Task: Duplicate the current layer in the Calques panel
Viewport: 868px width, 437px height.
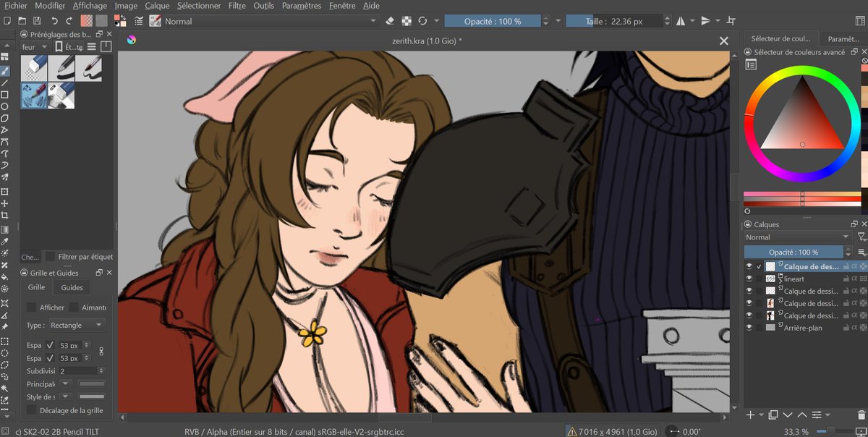Action: [x=773, y=415]
